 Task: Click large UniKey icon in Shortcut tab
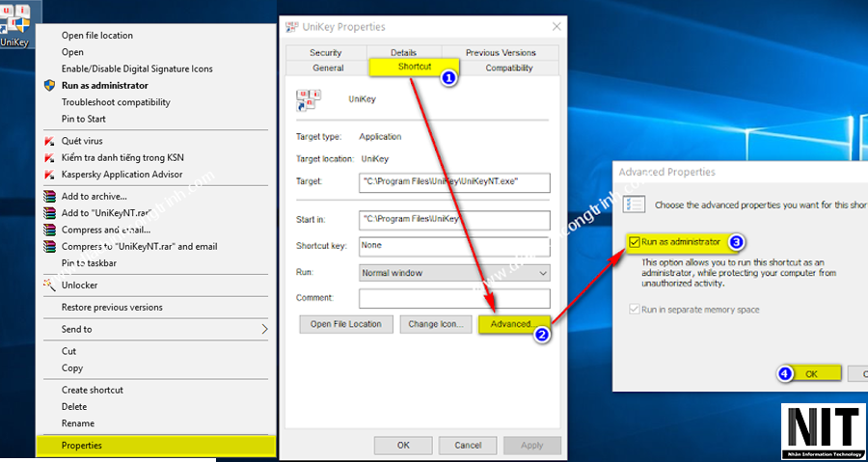[x=309, y=100]
